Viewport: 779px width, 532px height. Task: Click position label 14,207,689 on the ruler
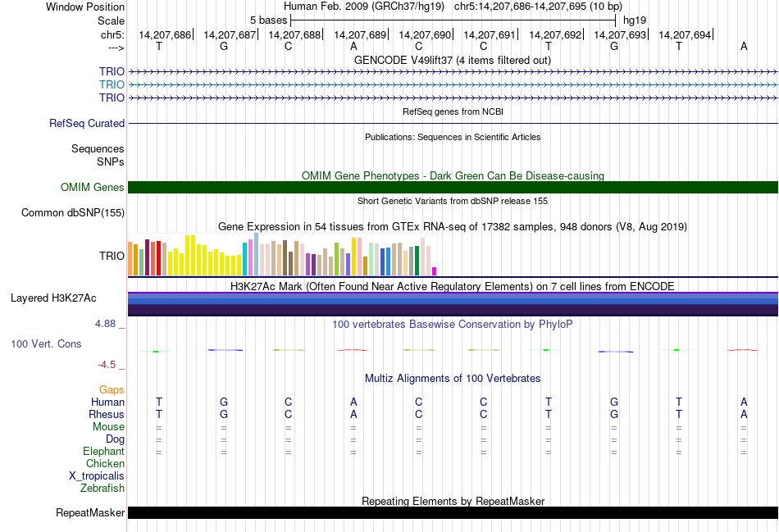point(360,34)
